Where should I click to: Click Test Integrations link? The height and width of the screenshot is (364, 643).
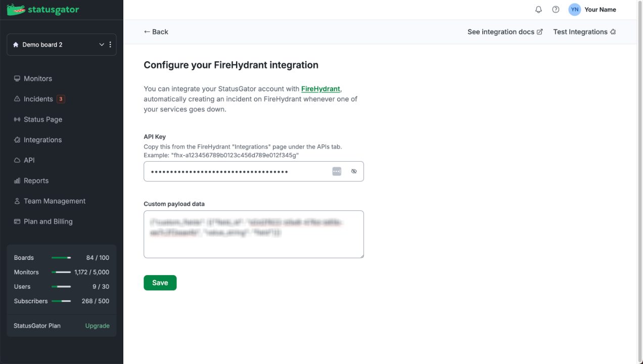tap(584, 32)
